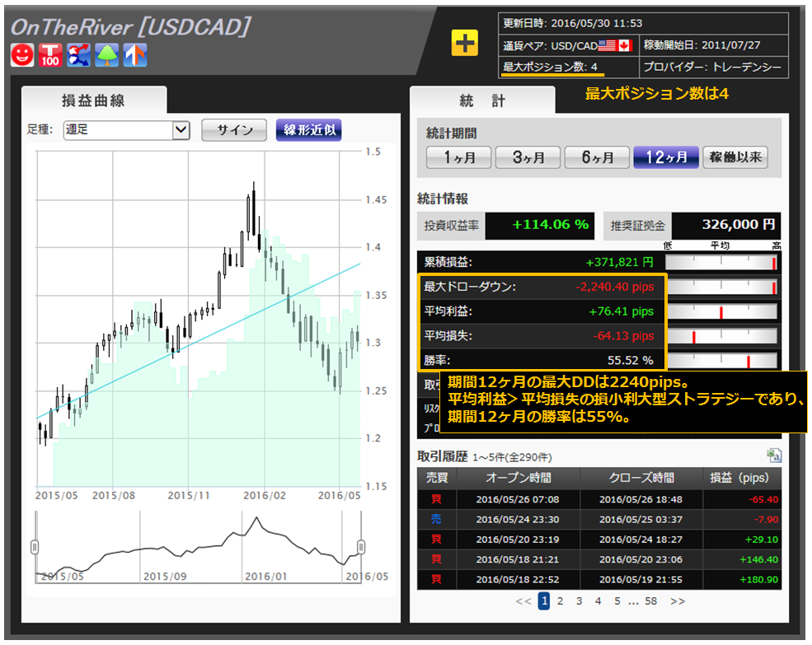Click the blue crossing-arrows strategy icon

(78, 55)
